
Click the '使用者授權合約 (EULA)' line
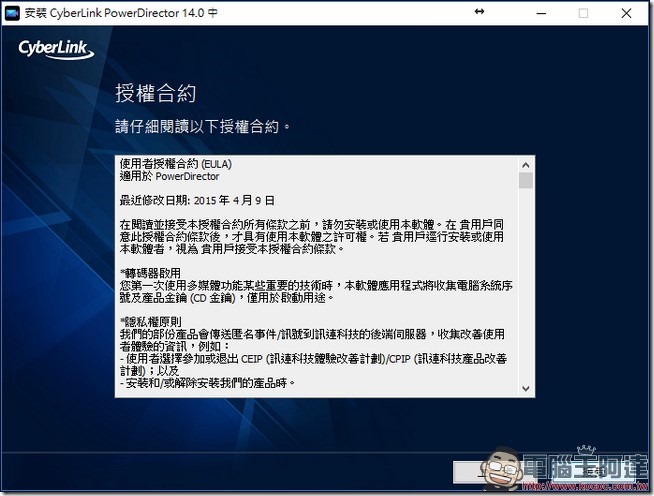tap(176, 164)
